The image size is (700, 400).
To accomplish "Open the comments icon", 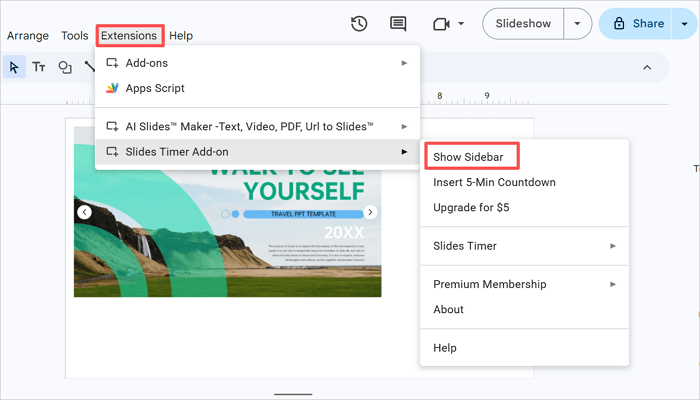I will click(398, 24).
